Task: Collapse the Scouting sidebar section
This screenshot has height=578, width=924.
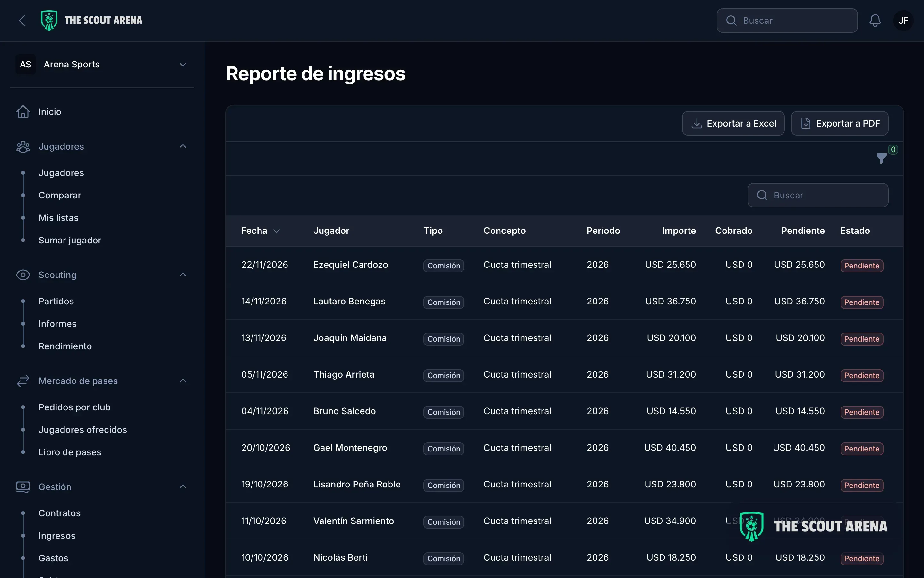Action: 183,275
